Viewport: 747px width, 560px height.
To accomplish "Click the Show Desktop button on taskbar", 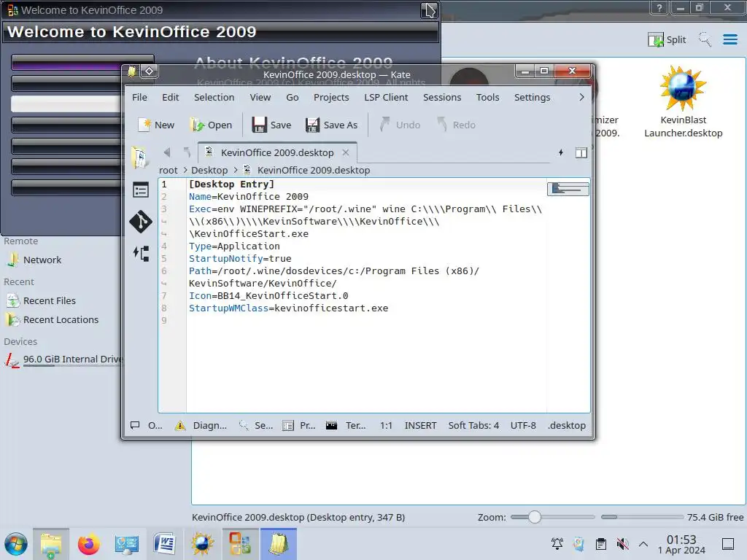I will coord(728,544).
